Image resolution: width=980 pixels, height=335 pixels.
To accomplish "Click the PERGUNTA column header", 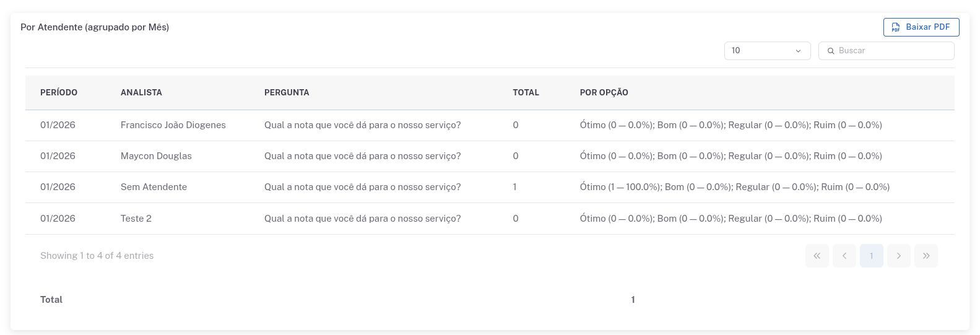I will point(287,92).
